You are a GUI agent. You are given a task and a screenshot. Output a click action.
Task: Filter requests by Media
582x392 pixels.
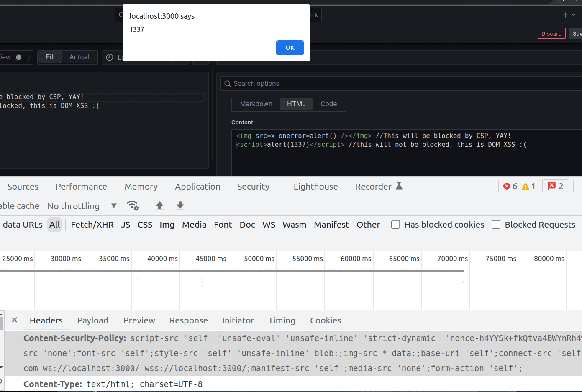[194, 225]
